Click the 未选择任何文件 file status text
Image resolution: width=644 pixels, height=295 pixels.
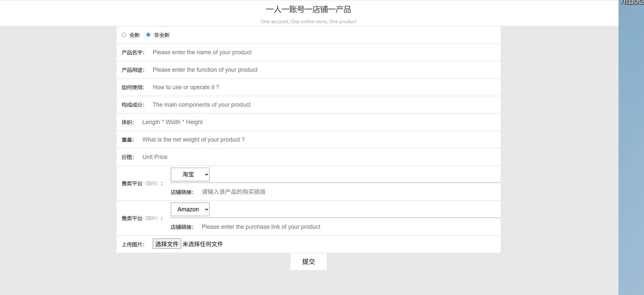pos(203,244)
